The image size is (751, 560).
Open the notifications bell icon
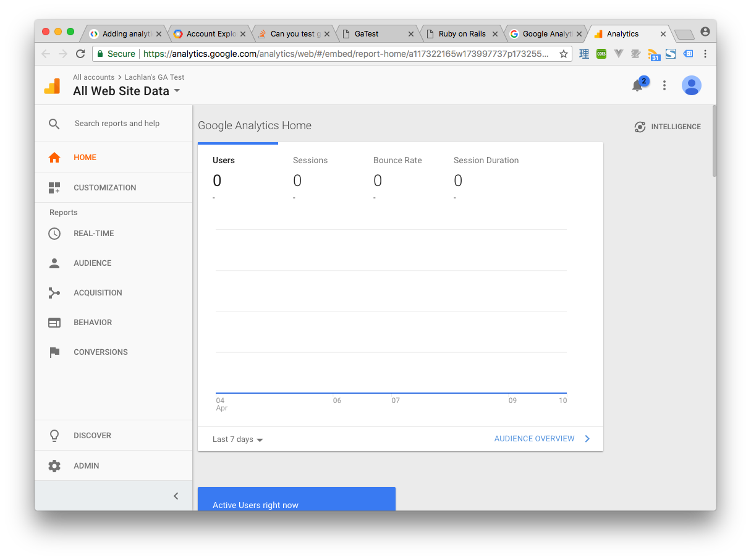pos(637,86)
